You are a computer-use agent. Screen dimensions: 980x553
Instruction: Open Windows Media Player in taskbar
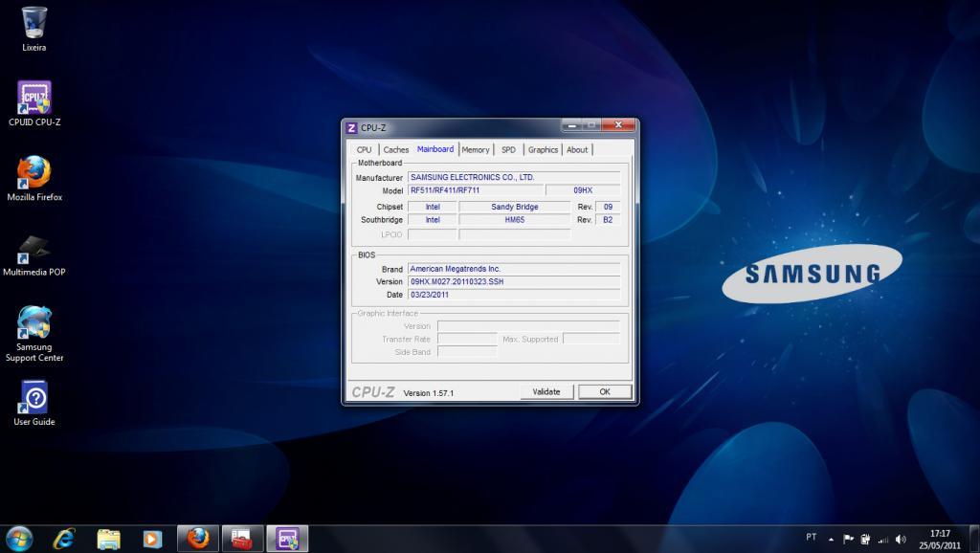click(x=152, y=539)
